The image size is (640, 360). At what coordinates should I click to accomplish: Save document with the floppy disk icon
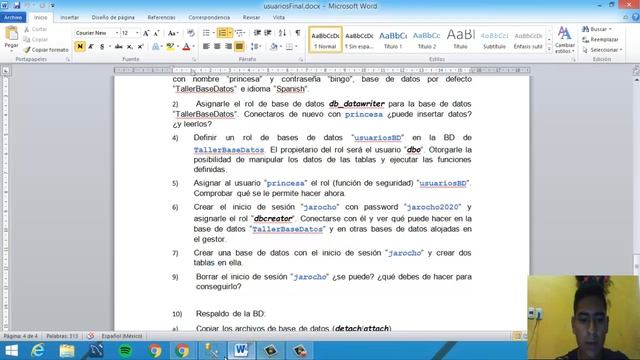[17, 6]
